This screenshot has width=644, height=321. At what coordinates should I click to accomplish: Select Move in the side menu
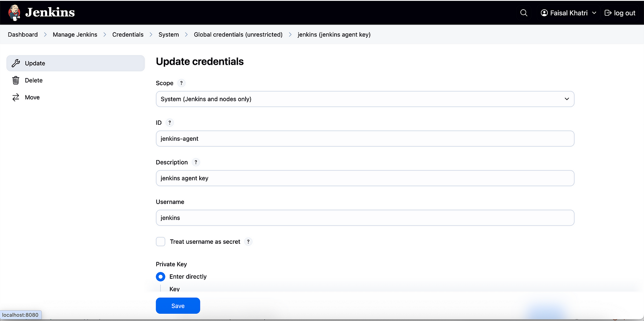(76, 97)
